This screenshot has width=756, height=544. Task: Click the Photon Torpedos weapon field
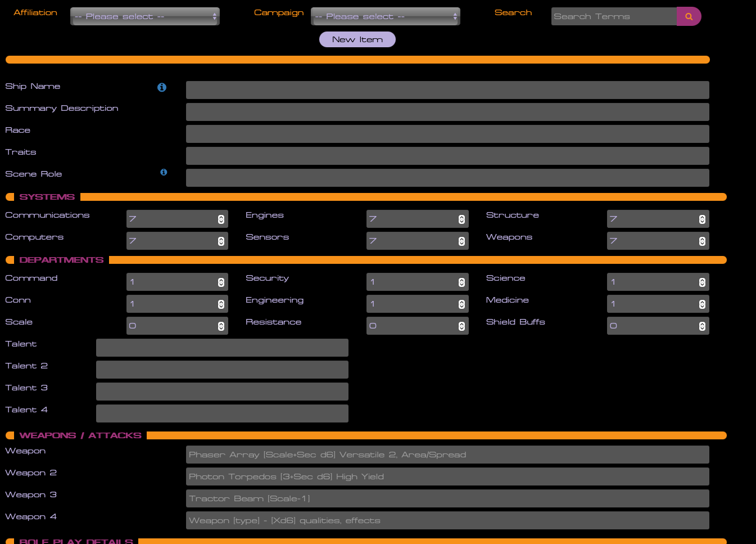point(447,476)
